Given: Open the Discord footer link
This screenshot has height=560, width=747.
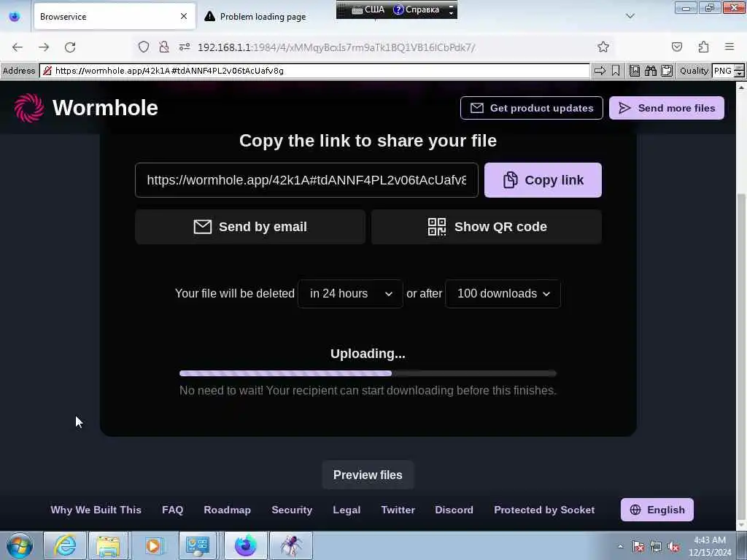Looking at the screenshot, I should pos(454,510).
